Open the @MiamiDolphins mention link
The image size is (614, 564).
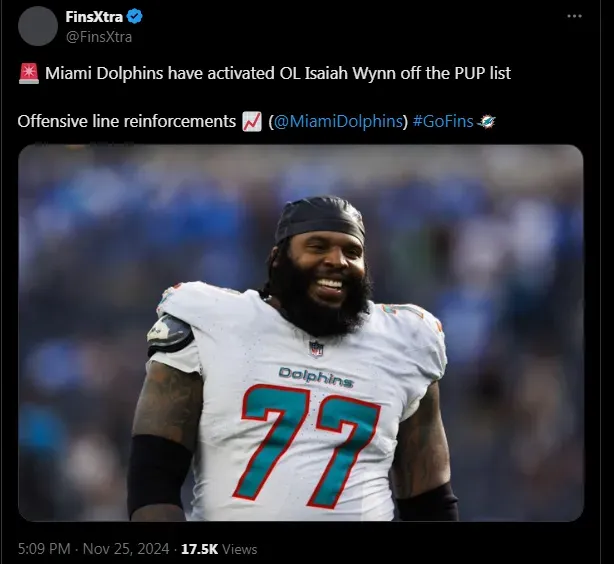(338, 121)
